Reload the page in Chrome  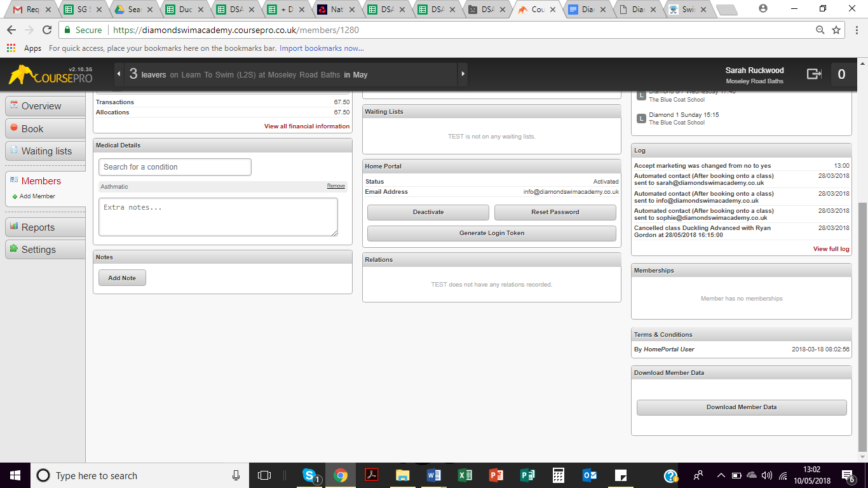point(47,30)
